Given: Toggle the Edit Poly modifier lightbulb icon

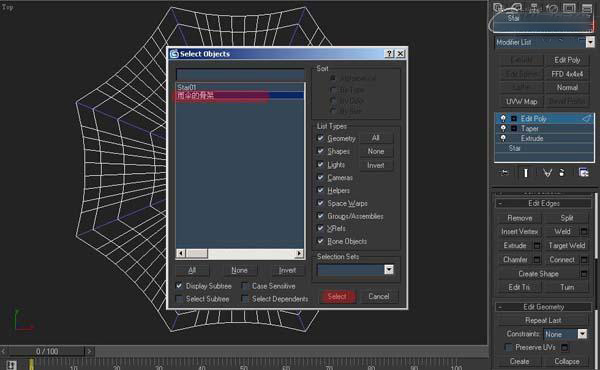Looking at the screenshot, I should pyautogui.click(x=503, y=118).
